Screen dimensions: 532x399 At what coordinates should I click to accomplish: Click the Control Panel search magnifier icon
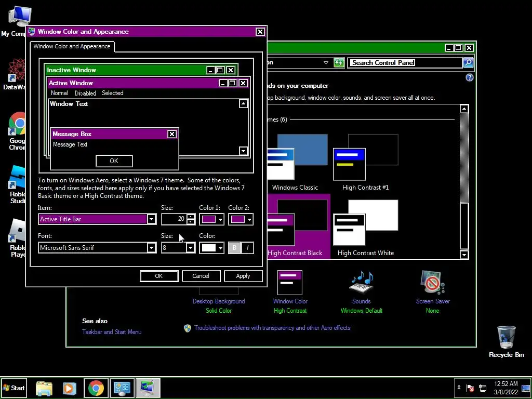coord(468,62)
